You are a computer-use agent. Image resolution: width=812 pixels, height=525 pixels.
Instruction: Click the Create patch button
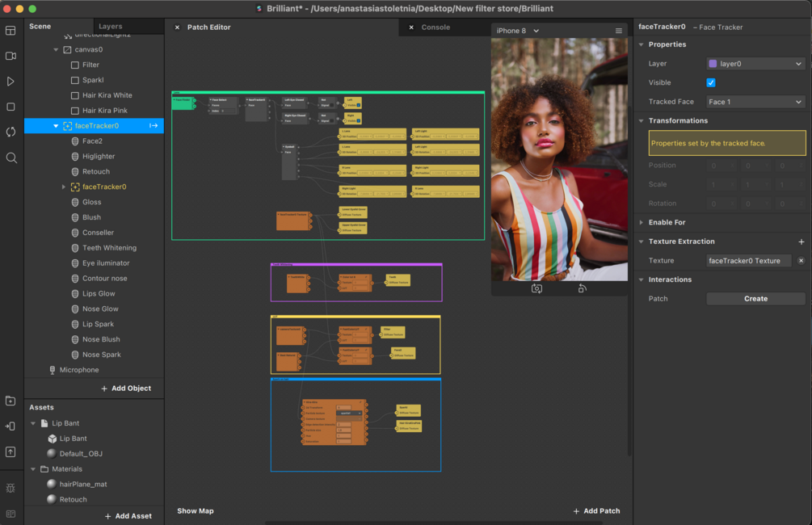(755, 299)
